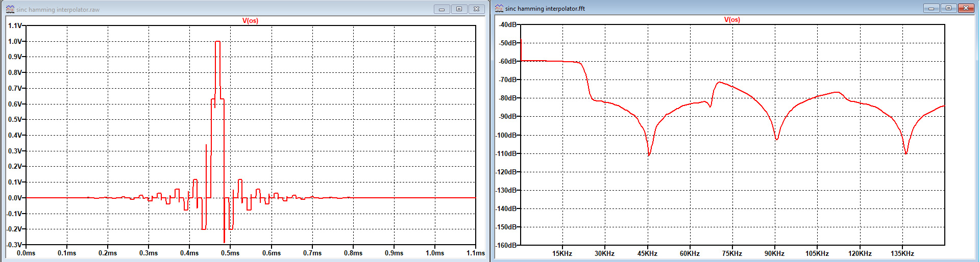Minimize the sinc hamming interpolator.fft window
980x262 pixels.
[932, 8]
